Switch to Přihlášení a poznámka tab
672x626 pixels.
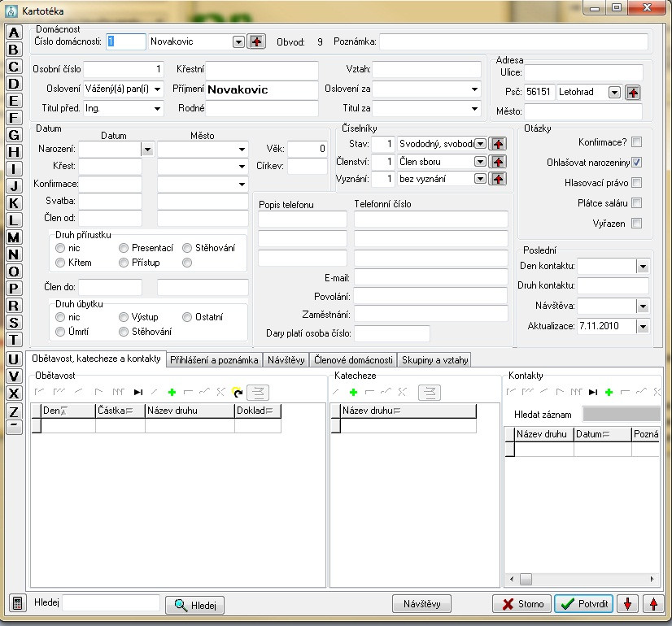[x=214, y=359]
